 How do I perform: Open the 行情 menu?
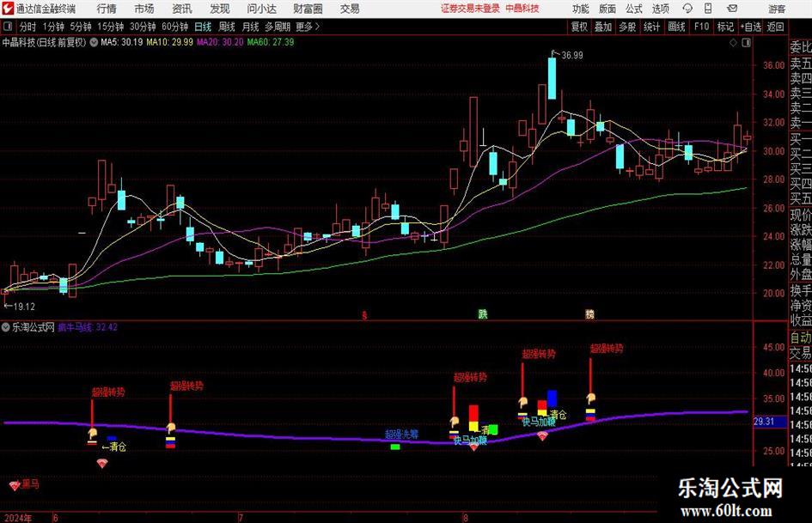(x=107, y=9)
